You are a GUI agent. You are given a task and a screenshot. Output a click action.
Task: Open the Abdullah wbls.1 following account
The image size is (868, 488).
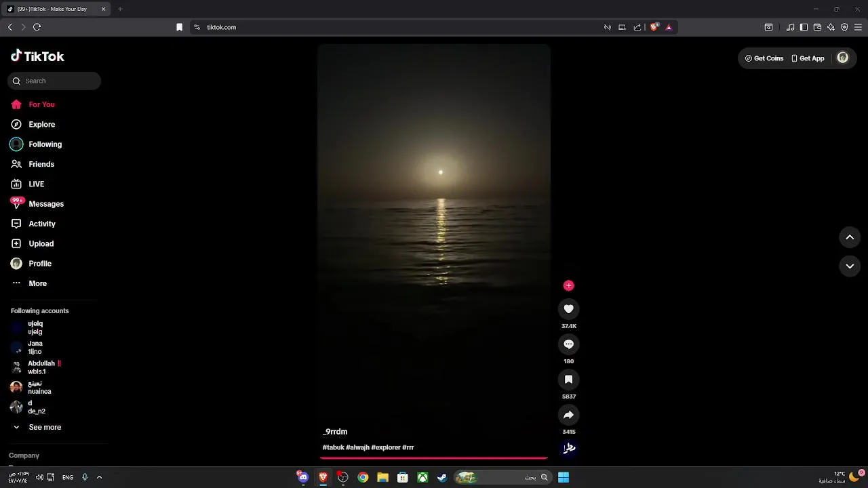[x=37, y=367]
